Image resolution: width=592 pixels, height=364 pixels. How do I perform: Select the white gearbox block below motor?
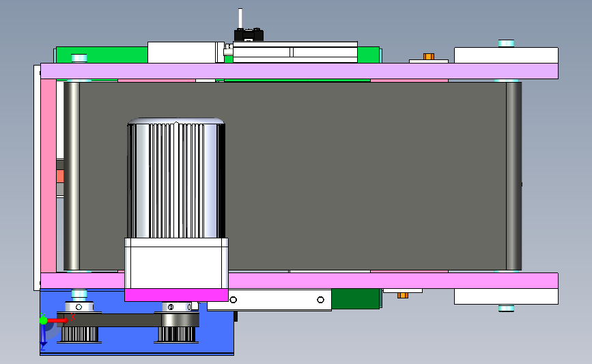[x=176, y=264]
